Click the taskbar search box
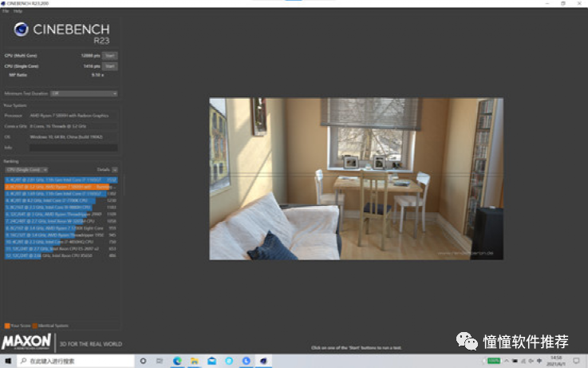Viewport: 588px width, 368px height. click(76, 361)
